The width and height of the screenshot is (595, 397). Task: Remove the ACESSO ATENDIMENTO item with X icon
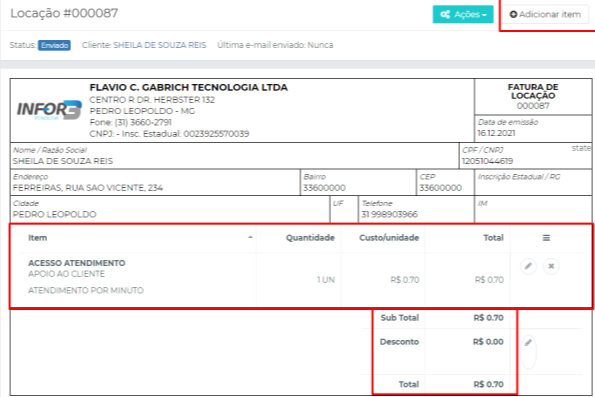click(551, 266)
